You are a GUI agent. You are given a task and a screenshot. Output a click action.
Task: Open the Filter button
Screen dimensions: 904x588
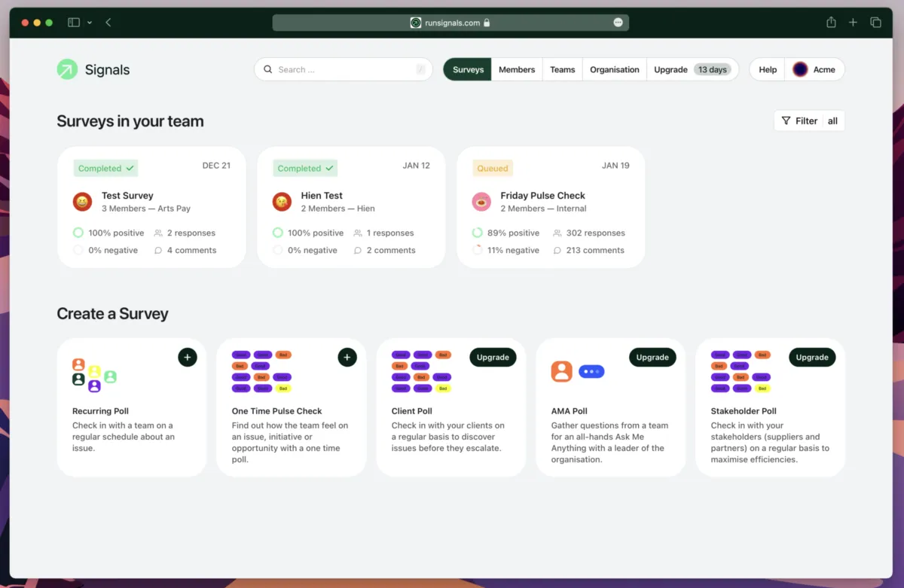click(809, 120)
